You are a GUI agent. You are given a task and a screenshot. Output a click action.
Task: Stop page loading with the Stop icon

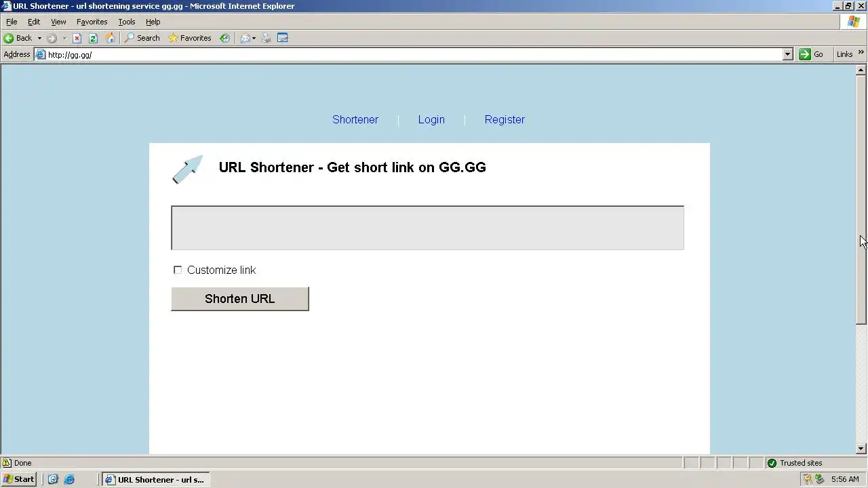click(77, 38)
